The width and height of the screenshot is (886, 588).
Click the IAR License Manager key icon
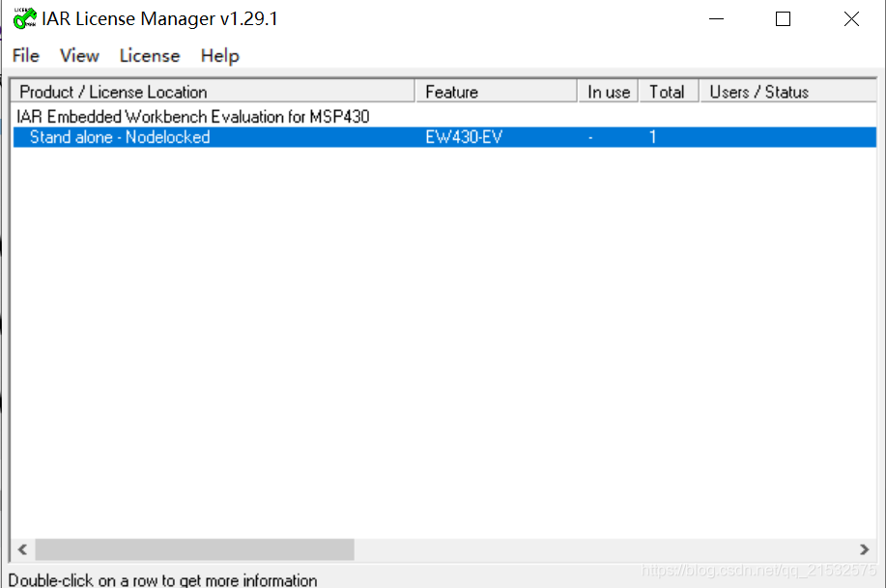(x=25, y=18)
